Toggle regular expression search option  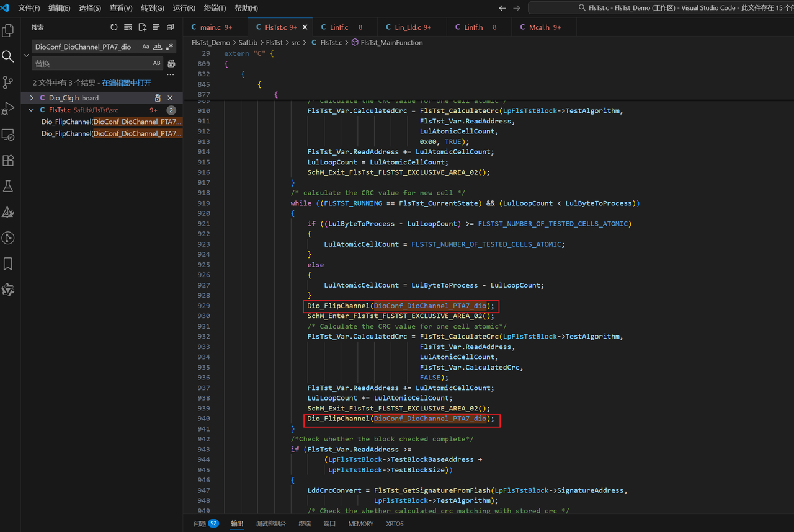(169, 47)
